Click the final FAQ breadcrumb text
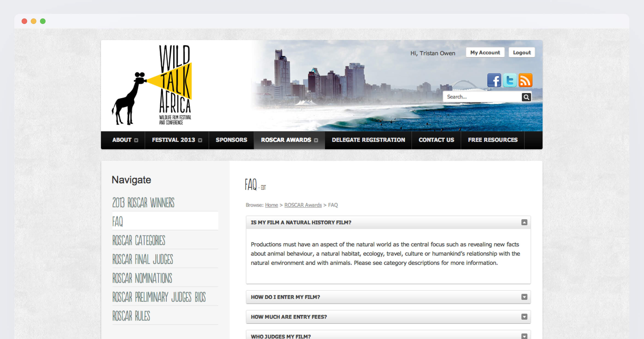644x339 pixels. pos(333,205)
